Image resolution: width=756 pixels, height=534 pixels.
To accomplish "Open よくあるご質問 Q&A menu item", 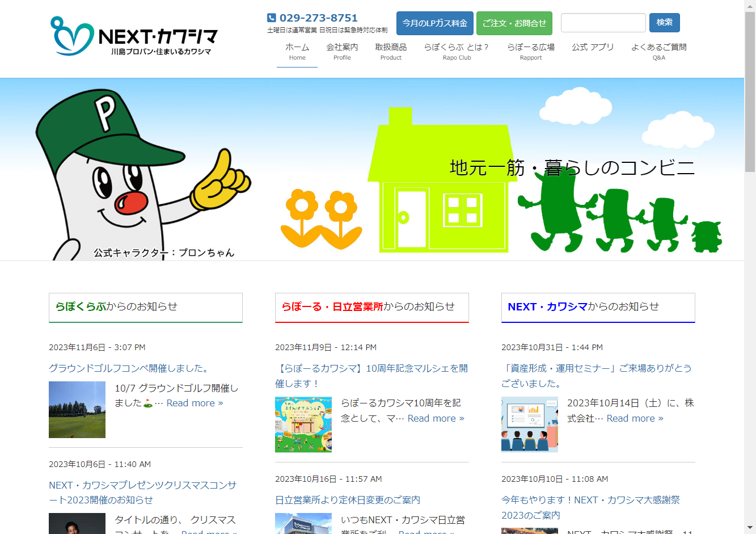I will [658, 52].
